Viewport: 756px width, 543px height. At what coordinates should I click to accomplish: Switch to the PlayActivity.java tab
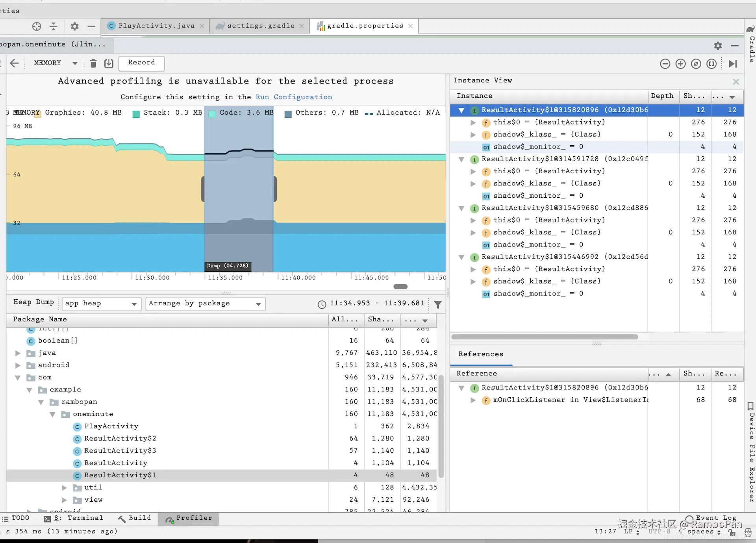[x=156, y=26]
